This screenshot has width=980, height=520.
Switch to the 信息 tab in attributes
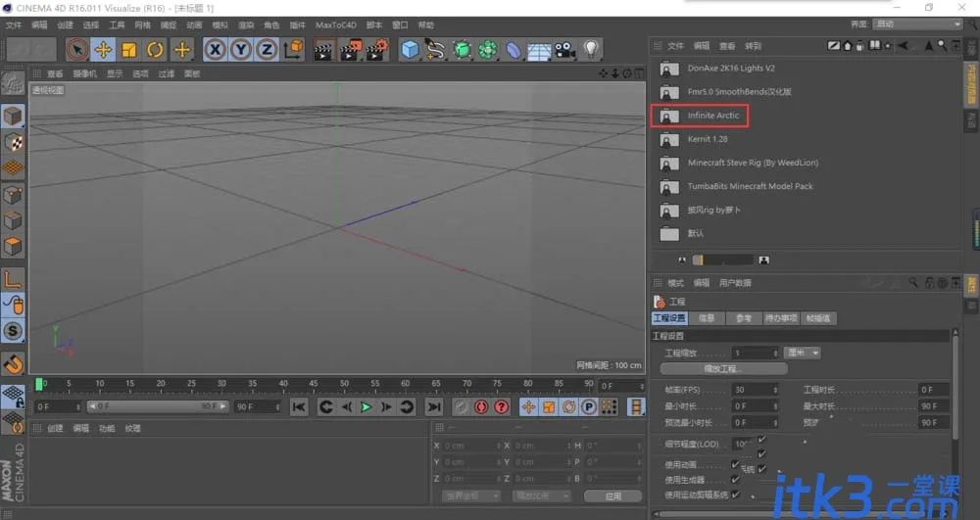707,318
